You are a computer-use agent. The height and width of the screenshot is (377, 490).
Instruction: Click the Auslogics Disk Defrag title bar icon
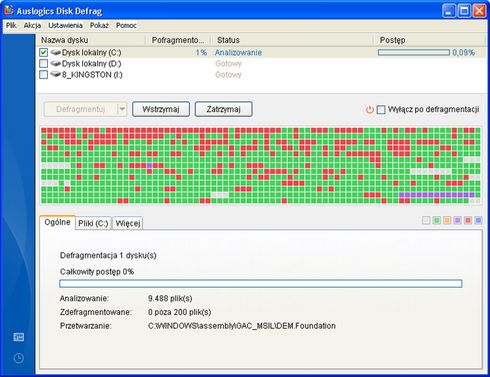point(9,11)
